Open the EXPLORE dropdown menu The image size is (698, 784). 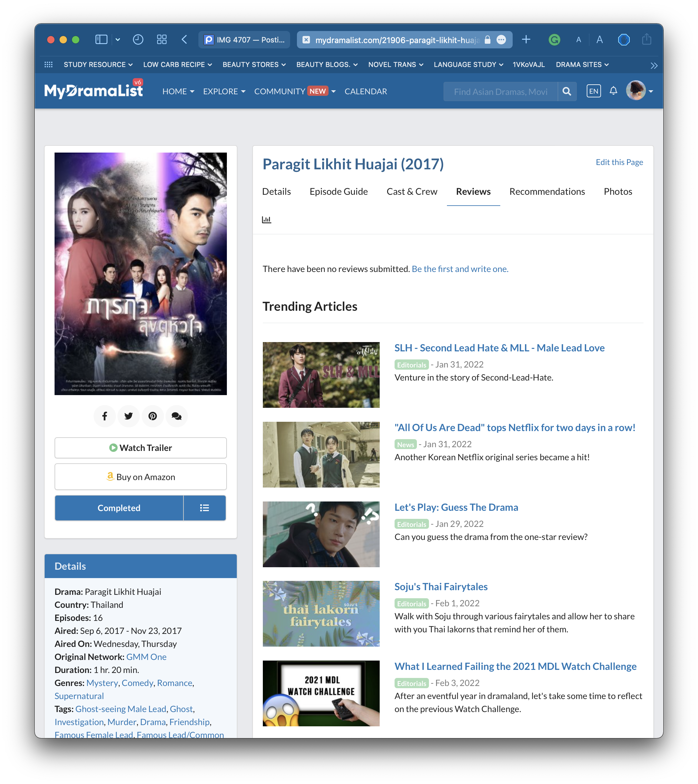coord(224,91)
